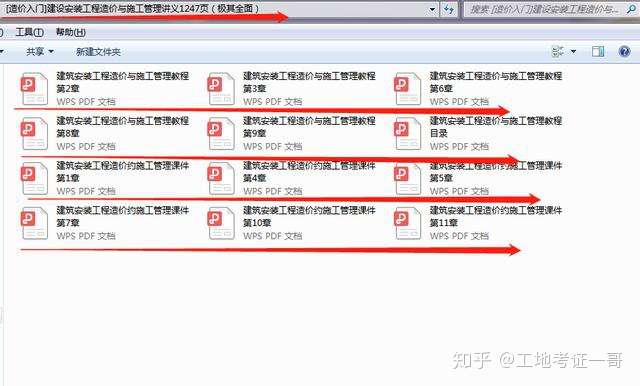
Task: Select file name 课件 第11章 text
Action: pos(496,217)
